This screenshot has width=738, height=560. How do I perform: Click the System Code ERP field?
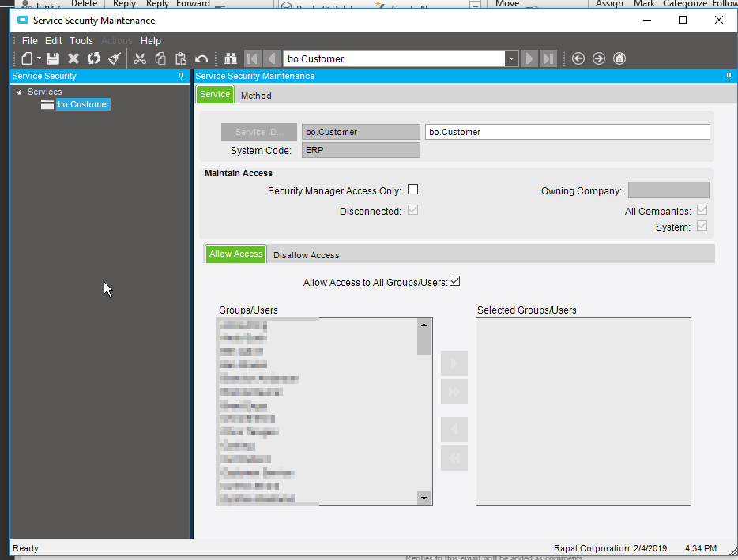pyautogui.click(x=360, y=150)
